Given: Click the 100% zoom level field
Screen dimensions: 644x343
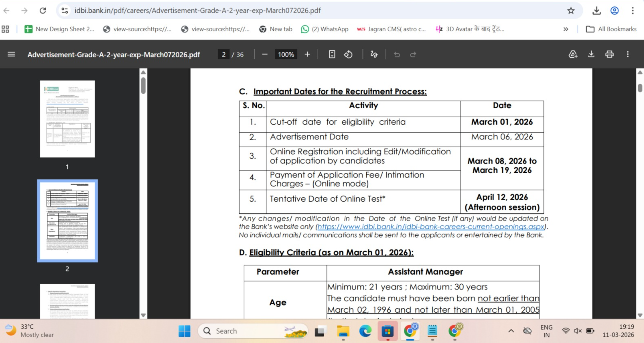Looking at the screenshot, I should tap(286, 54).
